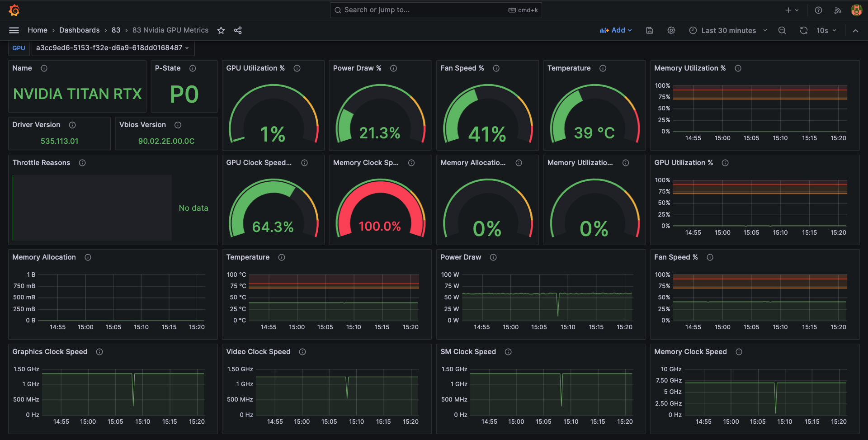
Task: Zoom out time range magnifier icon
Action: point(782,30)
